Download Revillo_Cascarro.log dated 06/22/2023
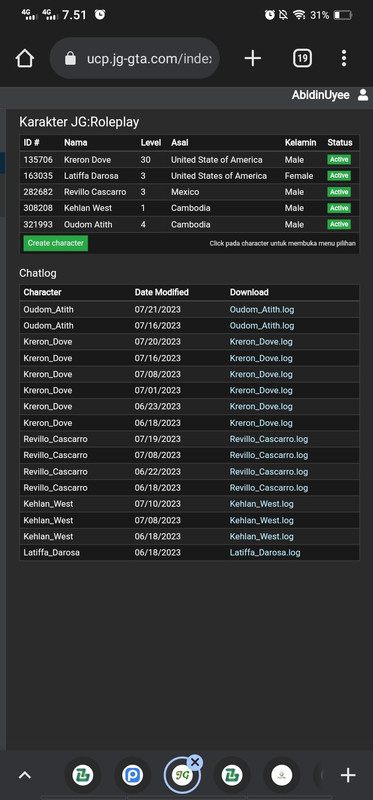 [269, 471]
